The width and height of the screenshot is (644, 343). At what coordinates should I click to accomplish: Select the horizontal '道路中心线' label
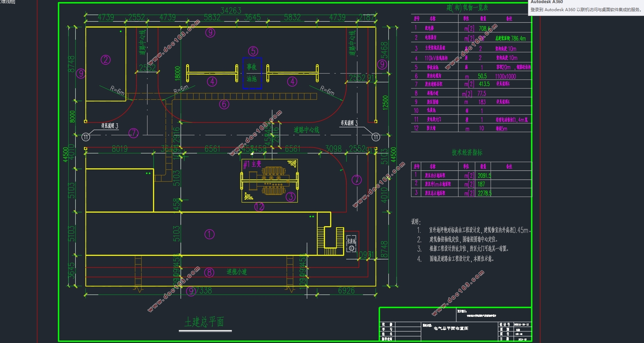click(306, 130)
